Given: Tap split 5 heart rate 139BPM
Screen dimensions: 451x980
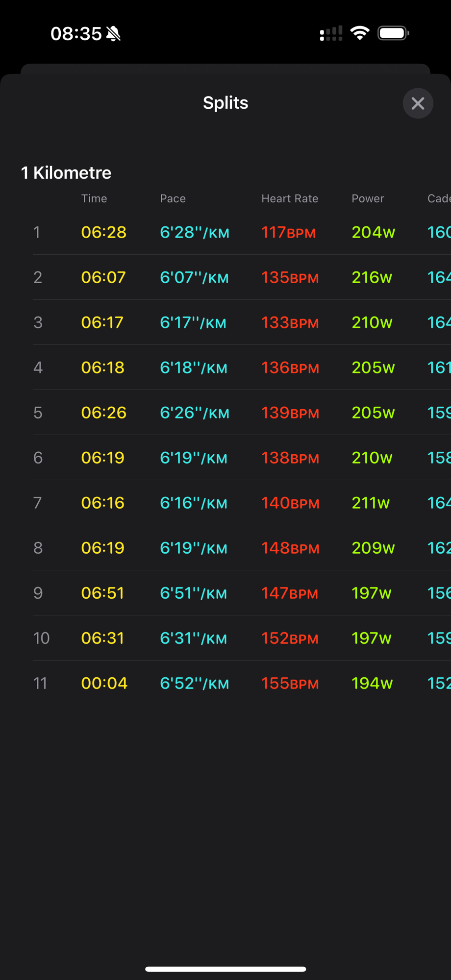Looking at the screenshot, I should coord(290,413).
